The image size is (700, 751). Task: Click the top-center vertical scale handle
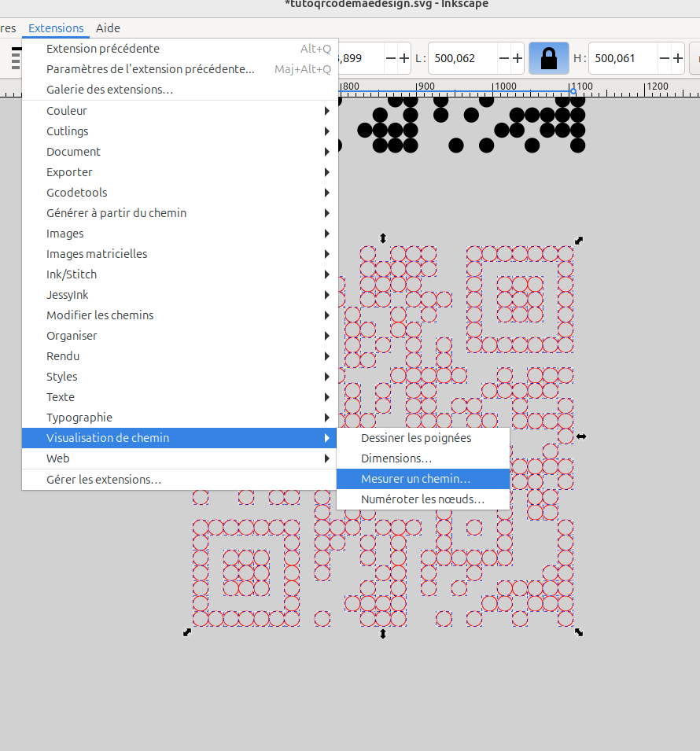tap(383, 238)
